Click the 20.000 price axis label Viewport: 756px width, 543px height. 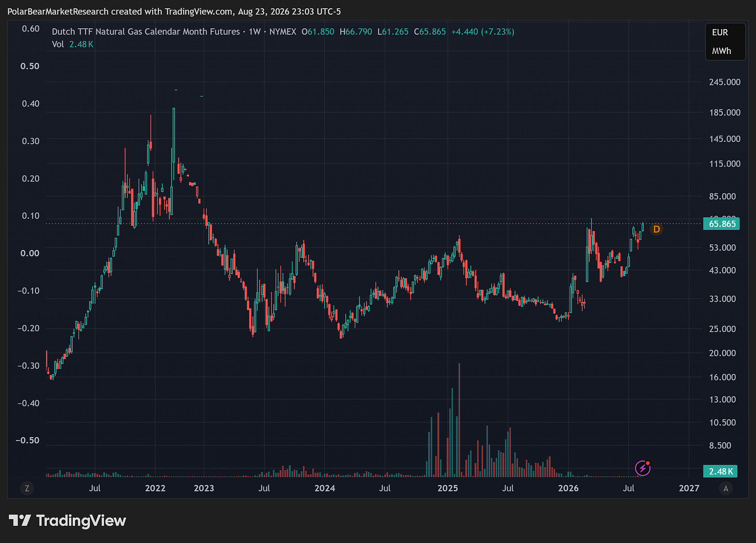click(723, 353)
